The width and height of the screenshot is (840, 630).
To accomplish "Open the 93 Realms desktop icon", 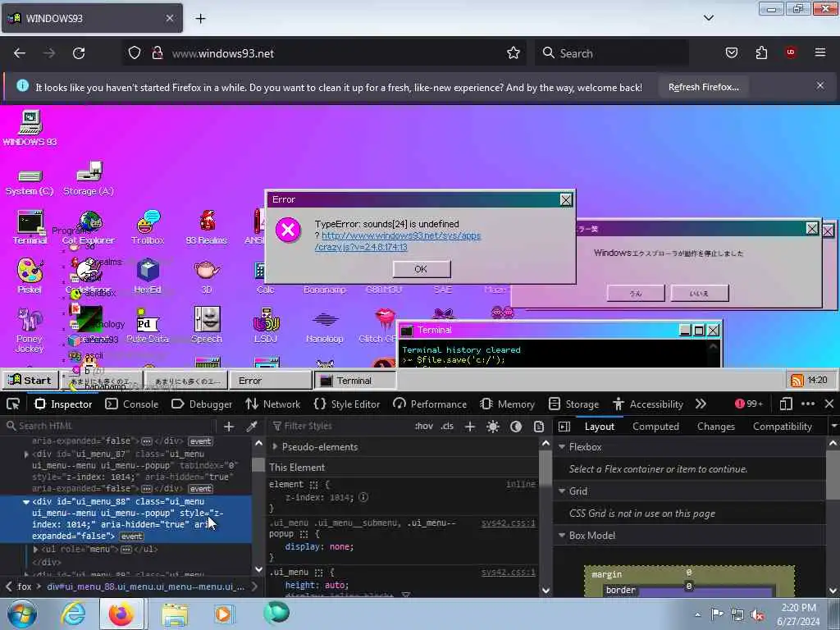I will pos(206,227).
